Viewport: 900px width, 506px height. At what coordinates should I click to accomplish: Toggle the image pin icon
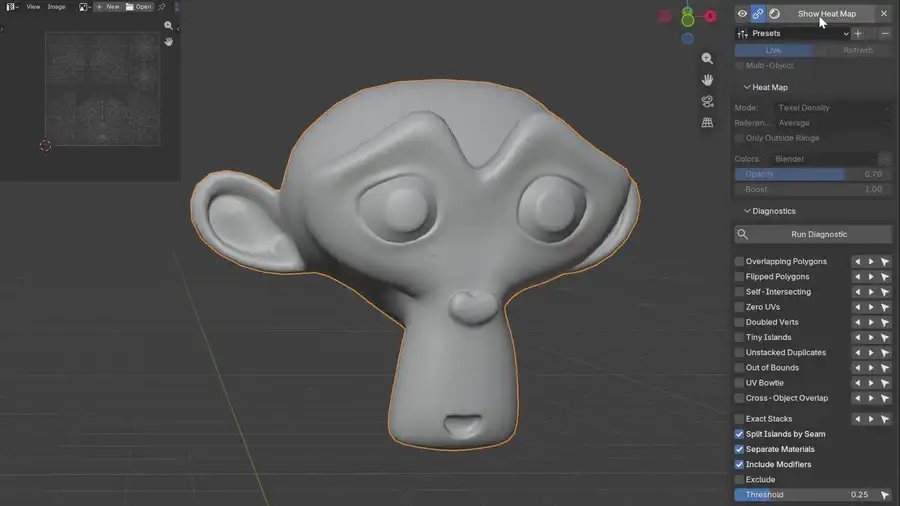click(x=162, y=7)
